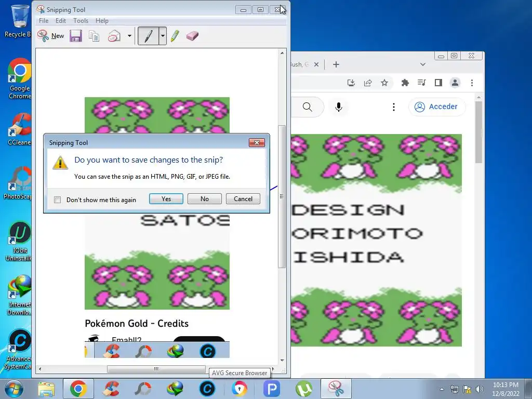Show hidden tray icons arrow
This screenshot has width=532, height=399.
pyautogui.click(x=442, y=389)
